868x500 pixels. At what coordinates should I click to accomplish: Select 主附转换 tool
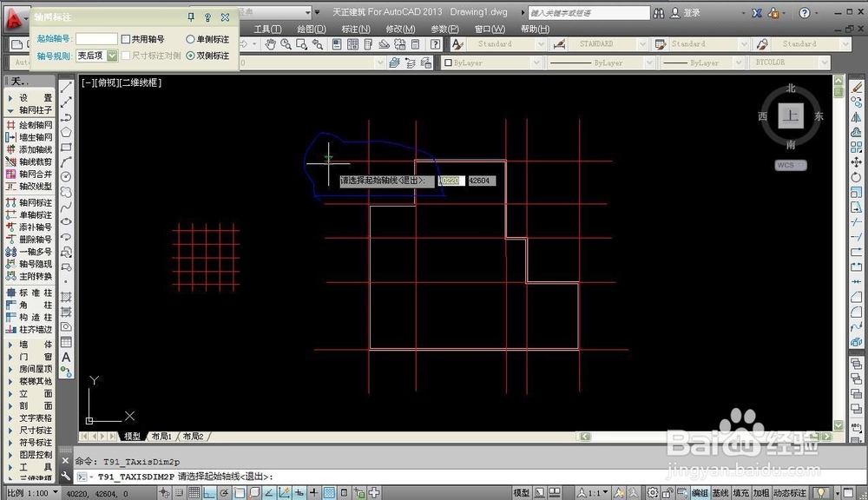point(30,276)
